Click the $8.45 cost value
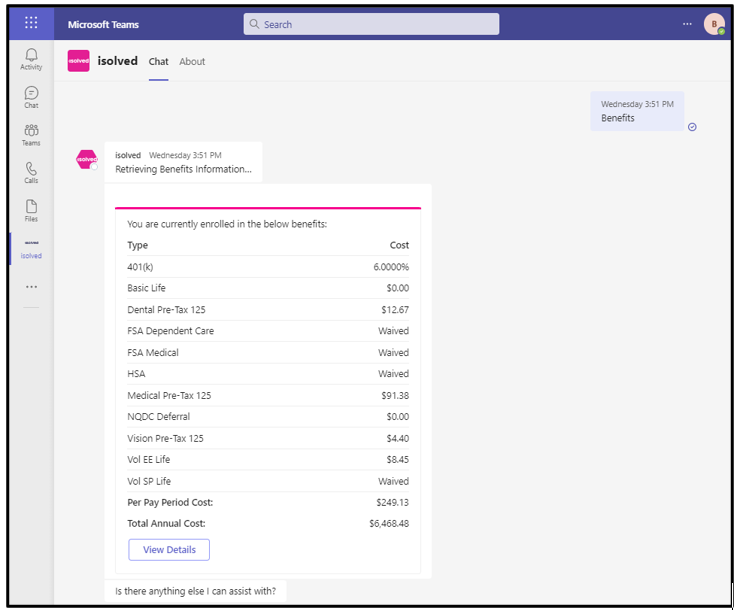This screenshot has width=743, height=616. point(398,460)
